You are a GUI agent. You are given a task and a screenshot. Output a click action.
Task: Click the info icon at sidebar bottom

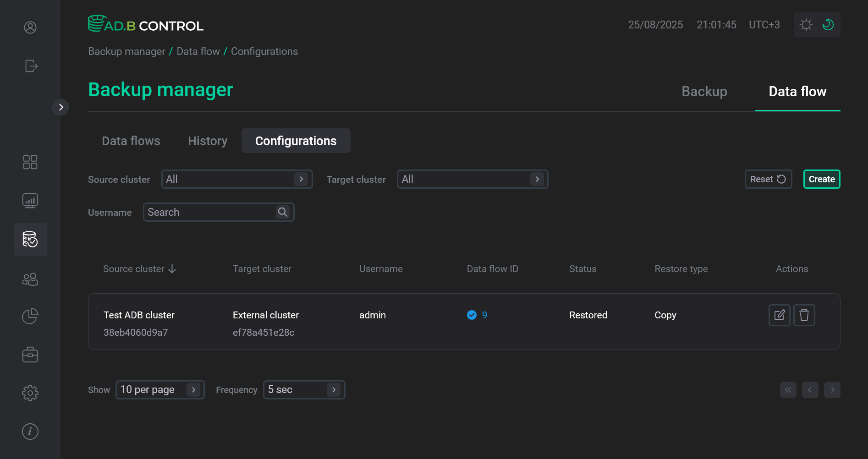click(x=30, y=431)
